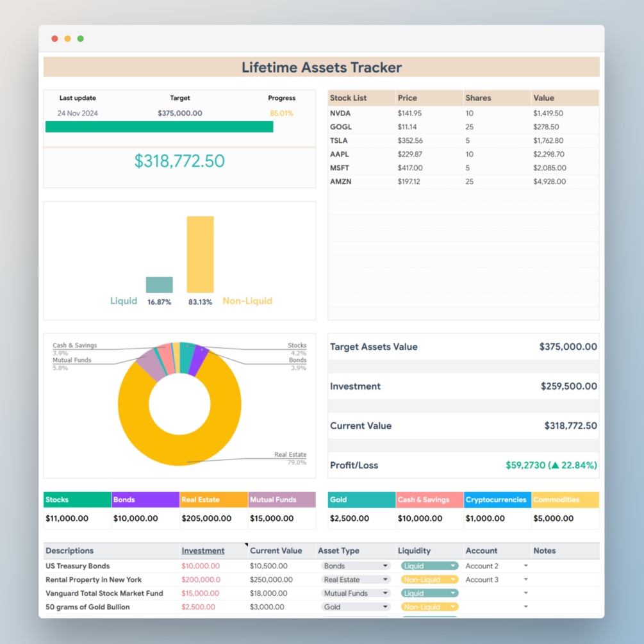Click the Lifetime Assets Tracker title
644x644 pixels.
tap(322, 67)
